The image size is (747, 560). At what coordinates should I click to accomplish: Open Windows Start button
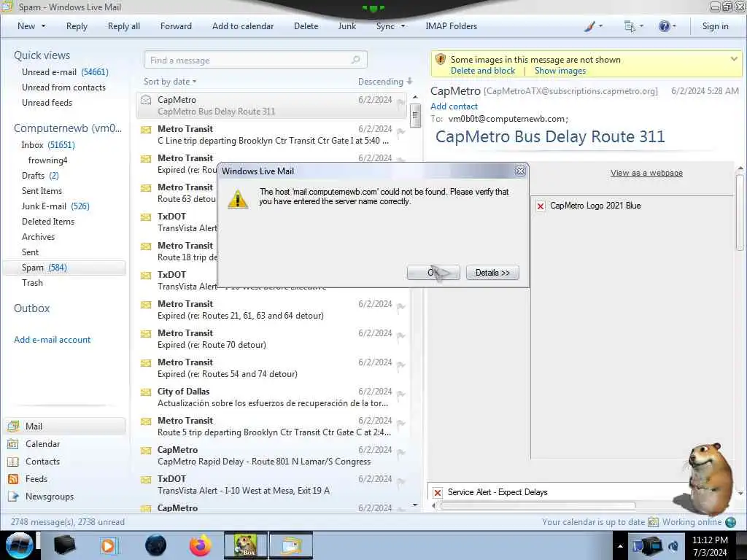coord(19,545)
